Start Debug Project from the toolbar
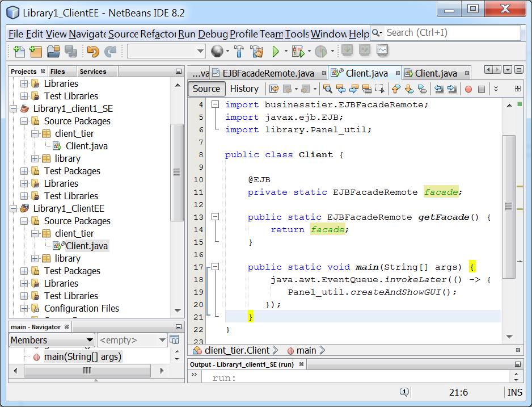The height and width of the screenshot is (407, 532). point(298,51)
